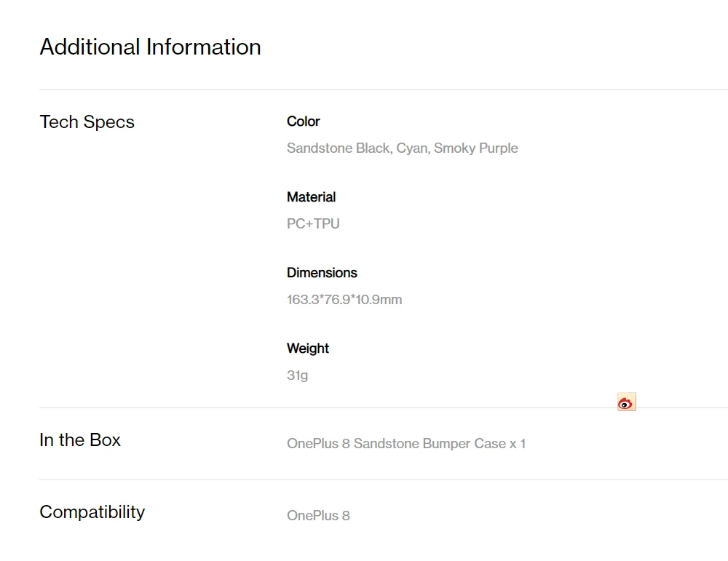
Task: Select the 163.3*76.9*10.9mm dimensions value
Action: click(x=344, y=300)
